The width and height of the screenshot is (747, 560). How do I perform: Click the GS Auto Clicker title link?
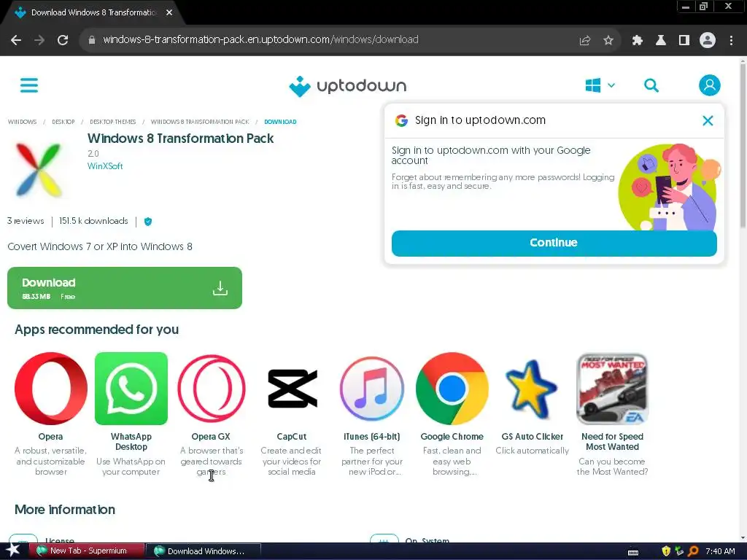pyautogui.click(x=532, y=437)
